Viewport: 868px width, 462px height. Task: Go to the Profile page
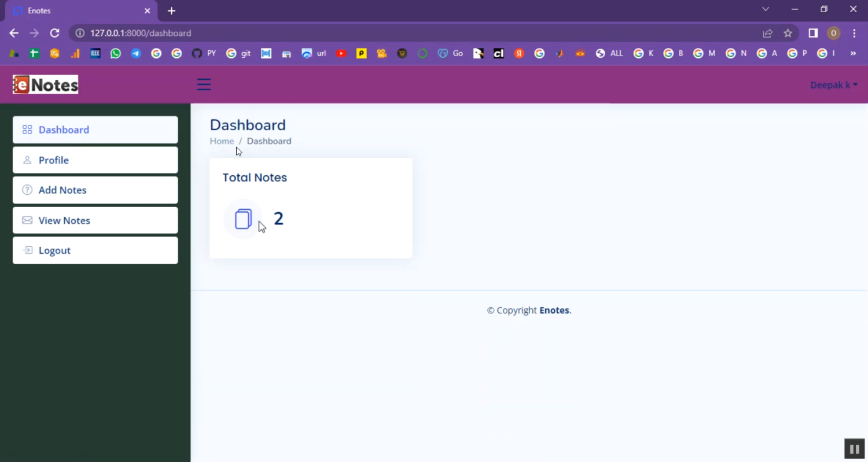tap(95, 160)
